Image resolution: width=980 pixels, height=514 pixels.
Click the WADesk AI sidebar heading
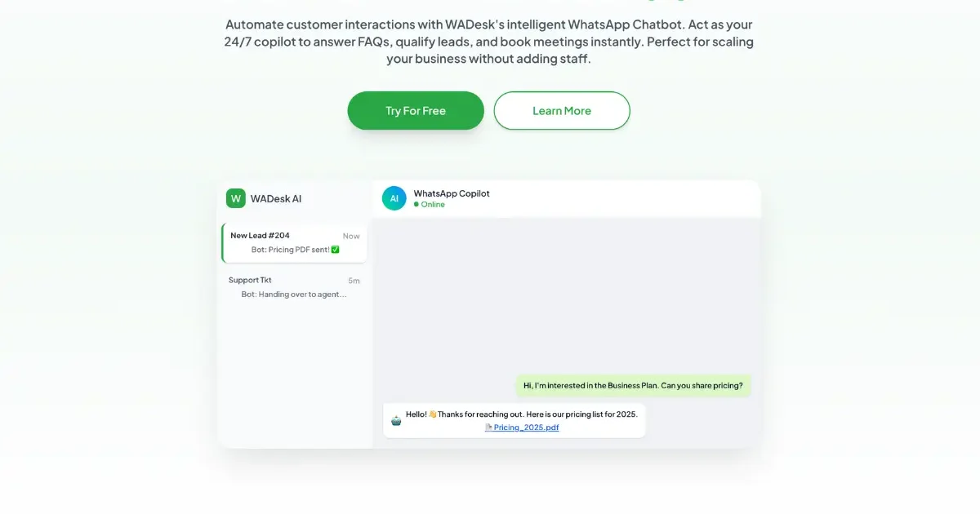click(x=276, y=198)
